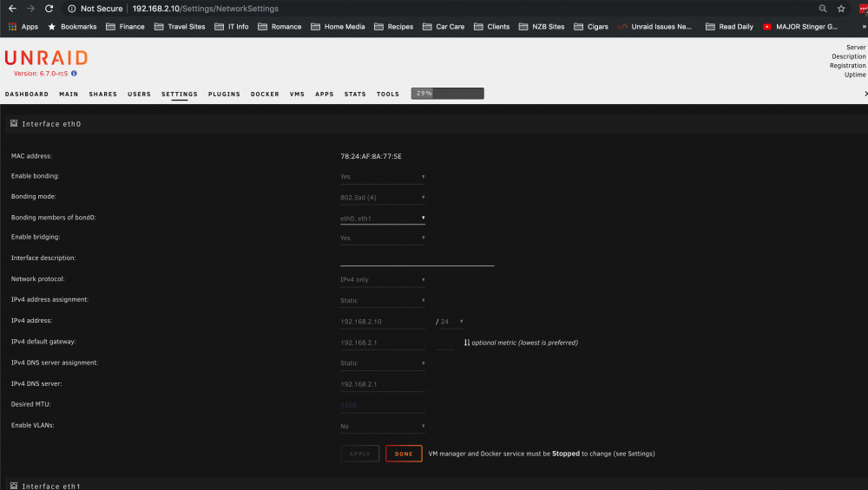Click the Apply button
Screen dimensions: 868x490
pyautogui.click(x=360, y=454)
